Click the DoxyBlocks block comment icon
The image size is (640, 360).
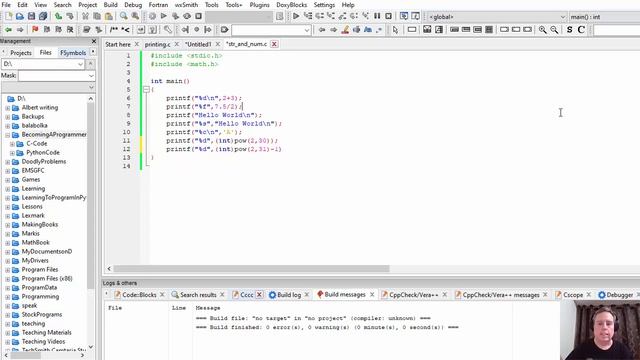114,30
